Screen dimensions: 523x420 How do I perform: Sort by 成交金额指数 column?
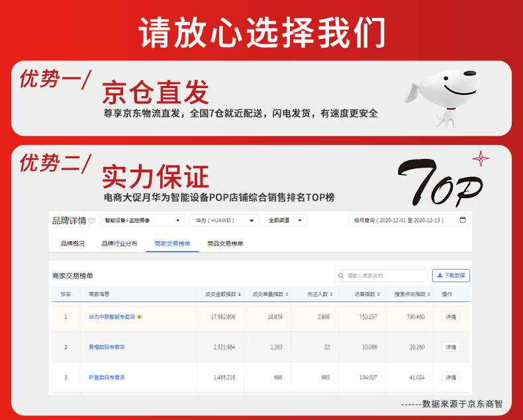point(223,294)
